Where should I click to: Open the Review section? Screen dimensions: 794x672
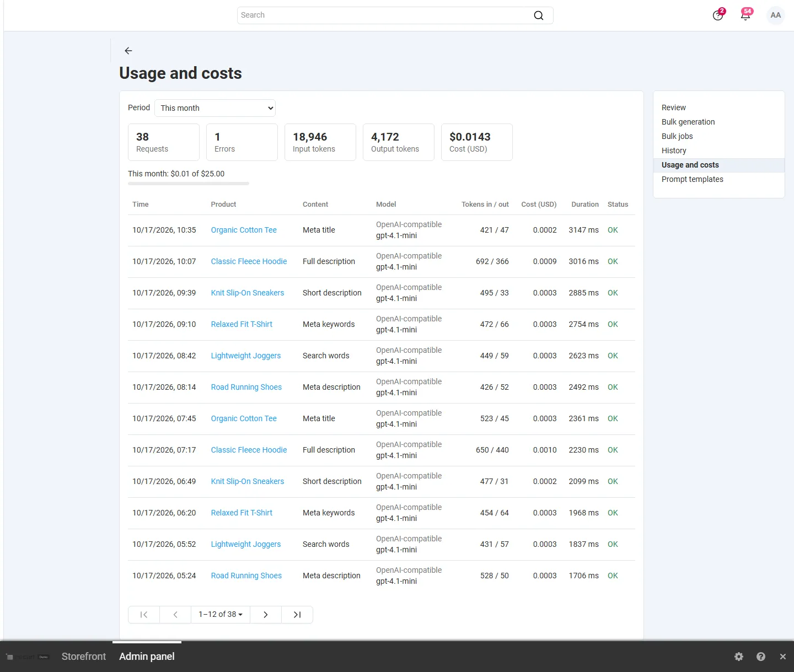pyautogui.click(x=674, y=107)
